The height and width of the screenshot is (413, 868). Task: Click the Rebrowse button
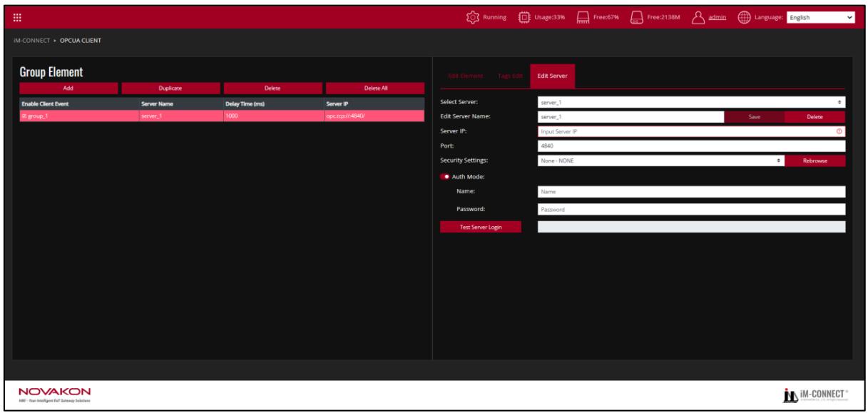pyautogui.click(x=815, y=160)
